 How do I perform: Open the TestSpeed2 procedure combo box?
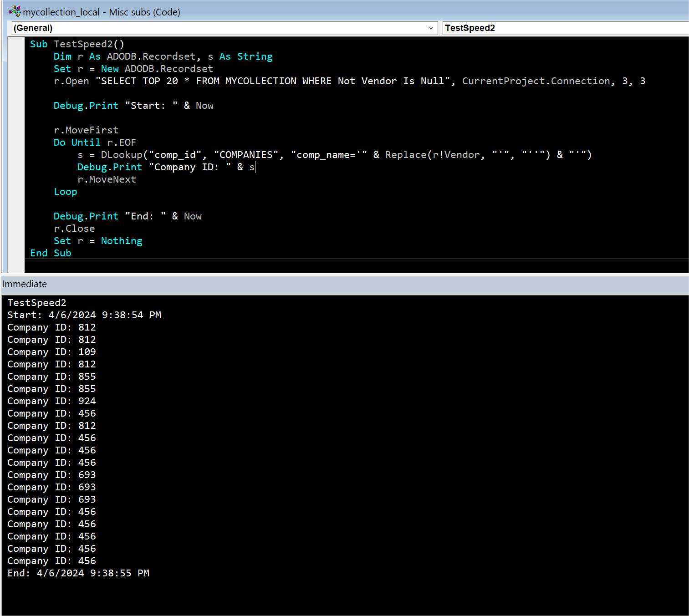pos(565,28)
